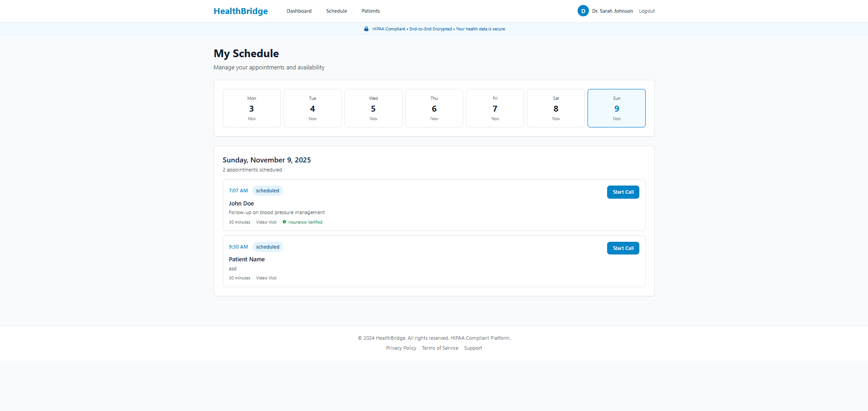This screenshot has width=868, height=411.
Task: Click the HealthBridge logo
Action: point(240,11)
